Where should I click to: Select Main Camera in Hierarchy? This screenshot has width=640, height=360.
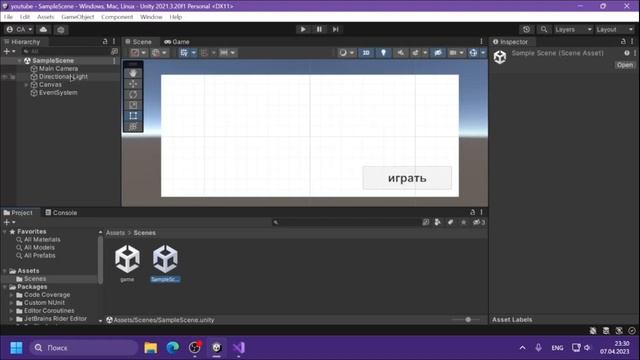pyautogui.click(x=58, y=69)
